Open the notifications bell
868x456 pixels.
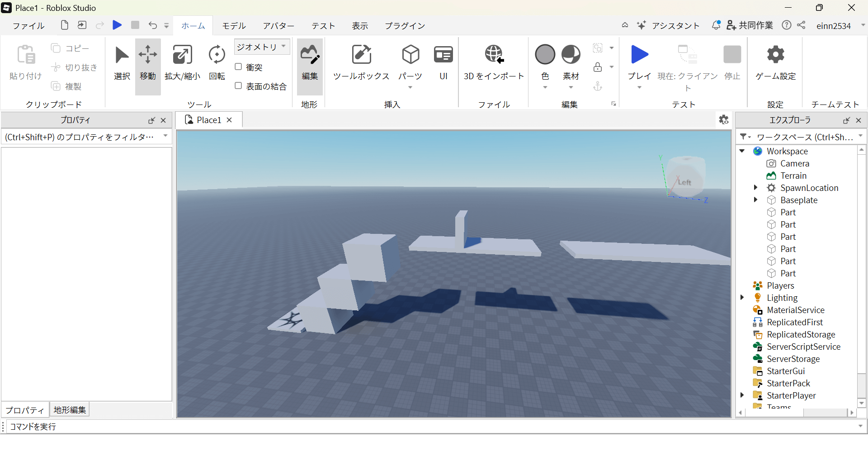pyautogui.click(x=716, y=25)
